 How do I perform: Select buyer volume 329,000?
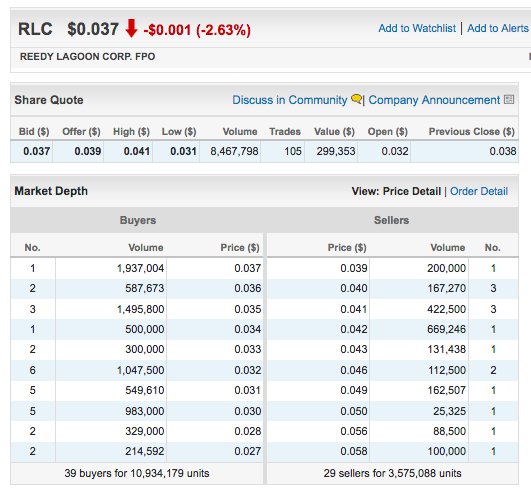145,431
